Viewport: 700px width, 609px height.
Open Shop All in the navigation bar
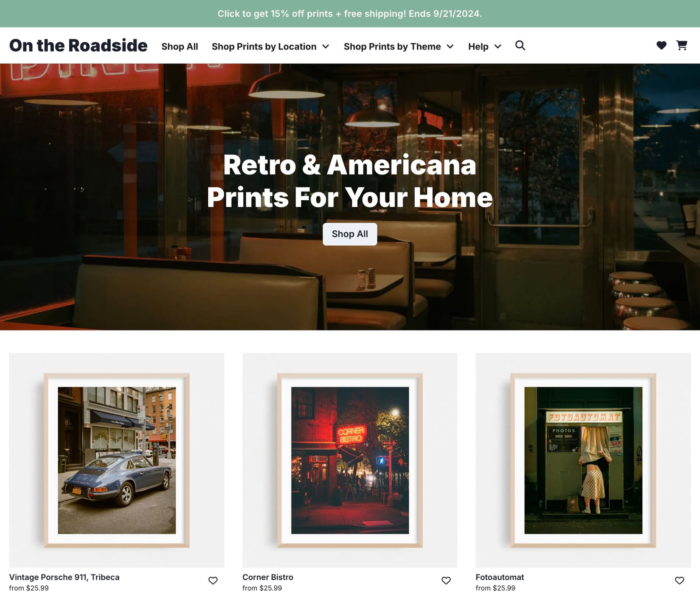coord(180,46)
